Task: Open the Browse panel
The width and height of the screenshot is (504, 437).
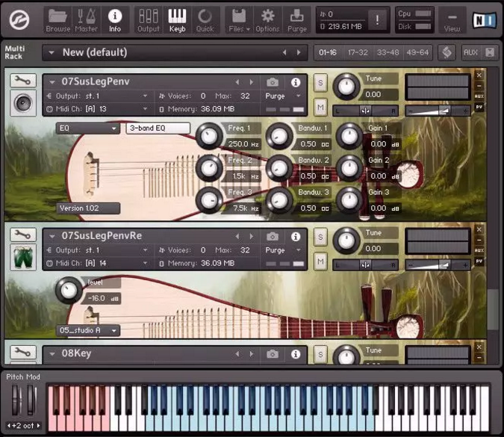Action: click(x=57, y=20)
